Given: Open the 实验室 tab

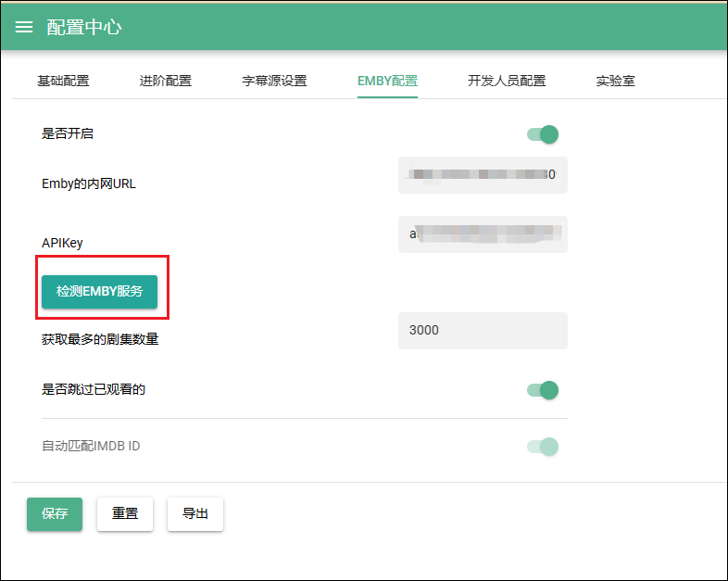Looking at the screenshot, I should coord(615,81).
